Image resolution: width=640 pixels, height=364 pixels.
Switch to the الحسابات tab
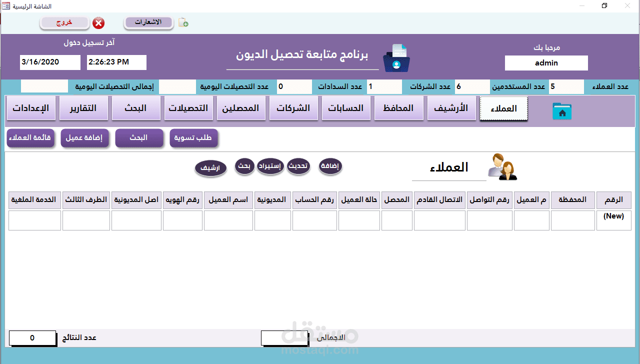point(346,107)
